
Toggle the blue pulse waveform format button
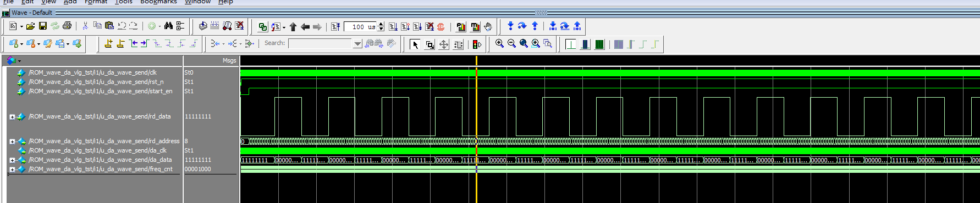tap(585, 44)
